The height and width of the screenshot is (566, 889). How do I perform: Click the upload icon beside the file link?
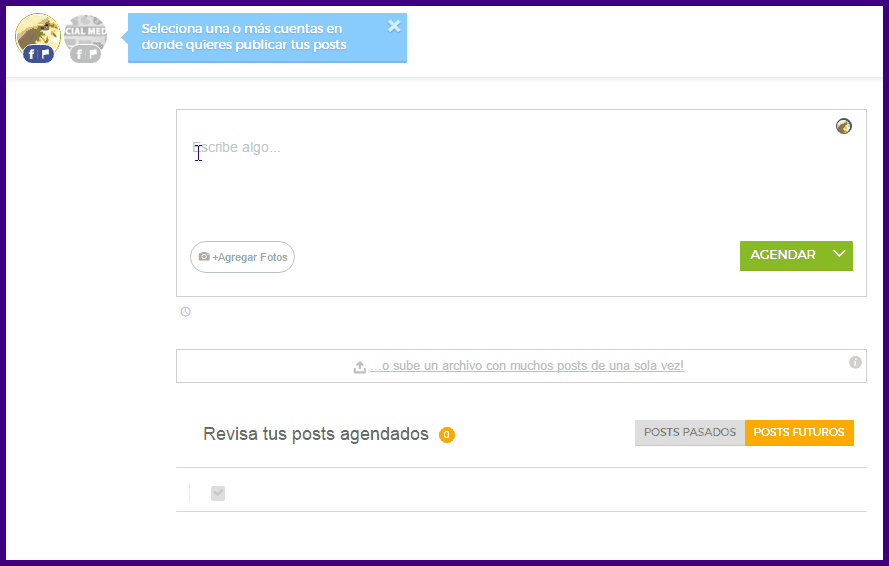click(360, 367)
